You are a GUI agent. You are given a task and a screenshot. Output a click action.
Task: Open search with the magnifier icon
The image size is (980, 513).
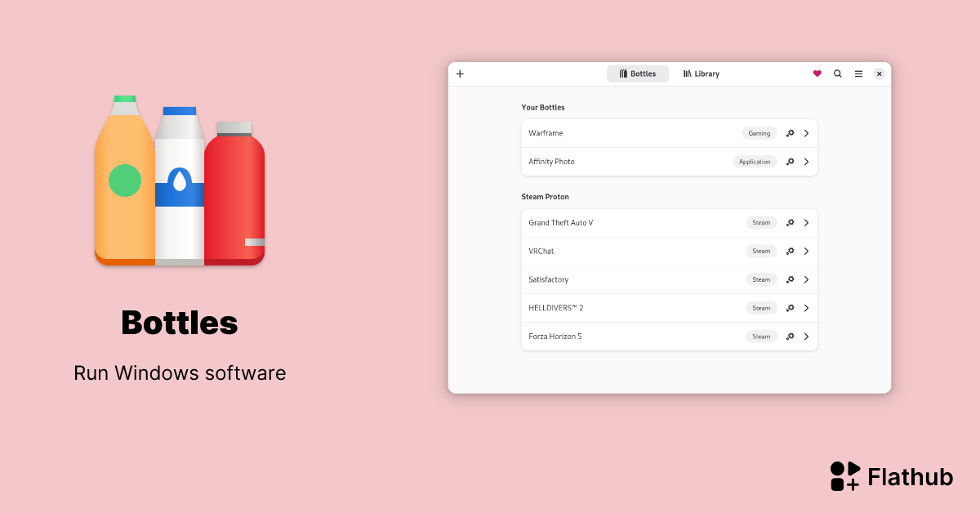coord(838,74)
